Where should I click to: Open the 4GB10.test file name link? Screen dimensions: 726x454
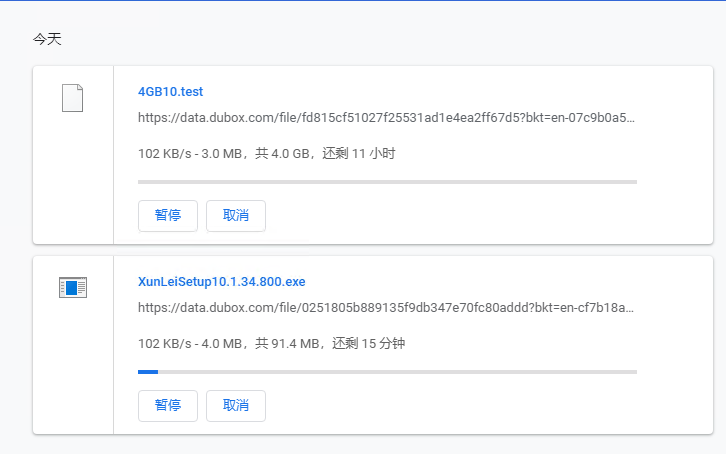tap(170, 92)
